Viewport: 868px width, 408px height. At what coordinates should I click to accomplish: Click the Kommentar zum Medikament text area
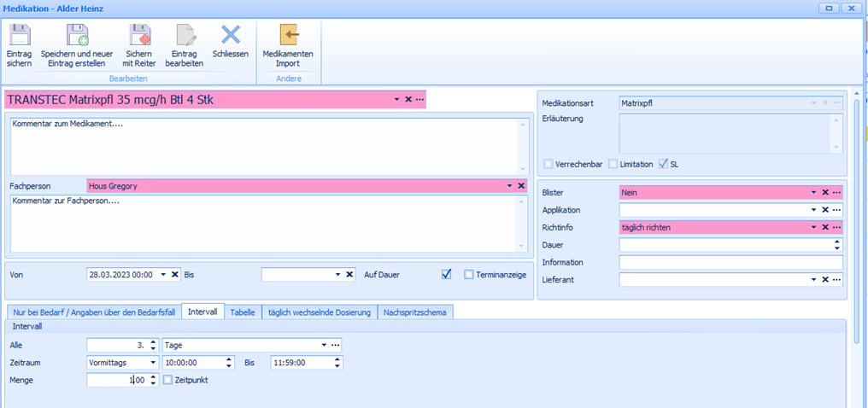coord(263,145)
